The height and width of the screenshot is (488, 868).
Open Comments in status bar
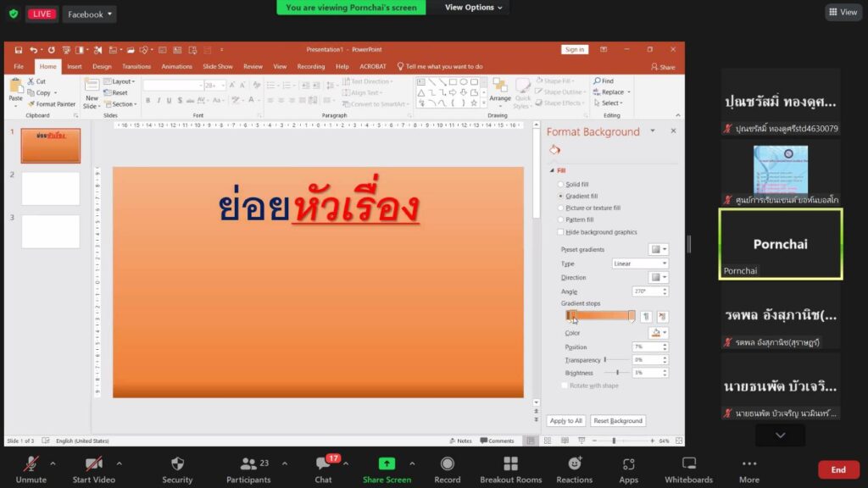497,441
